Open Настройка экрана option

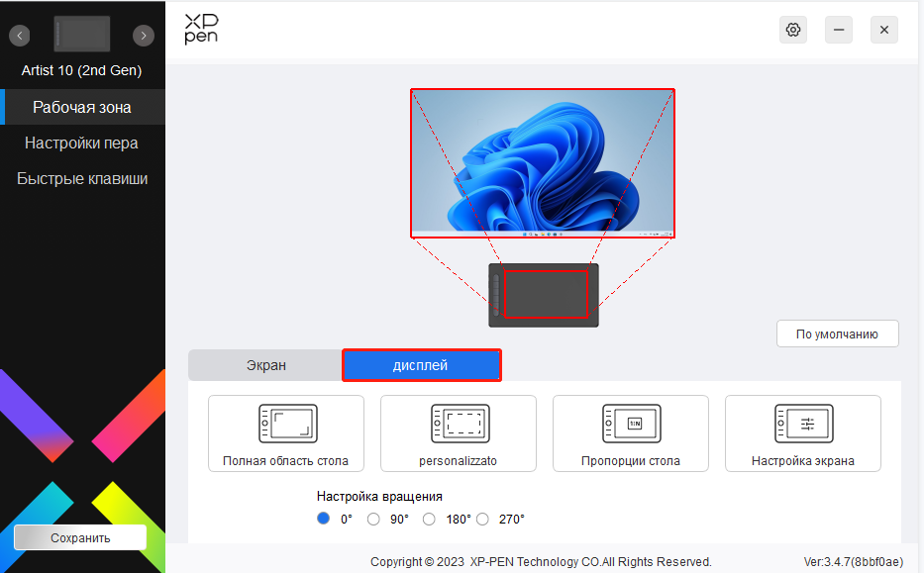coord(802,433)
